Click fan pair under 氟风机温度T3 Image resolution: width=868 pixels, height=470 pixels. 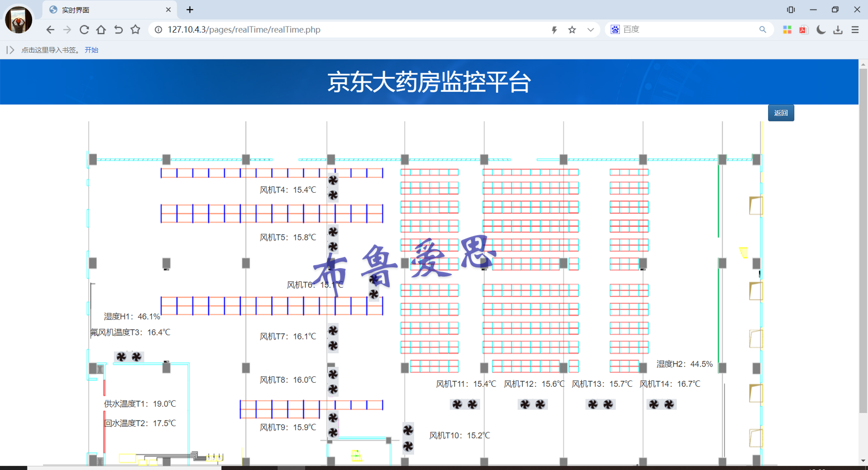point(129,357)
